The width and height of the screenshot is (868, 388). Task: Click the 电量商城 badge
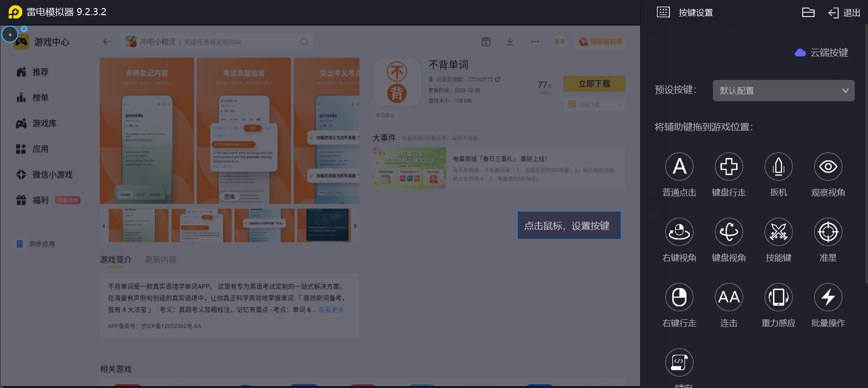(68, 200)
